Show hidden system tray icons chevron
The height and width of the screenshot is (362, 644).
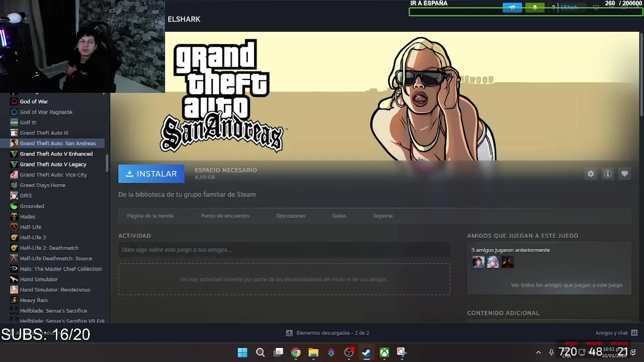pyautogui.click(x=538, y=352)
